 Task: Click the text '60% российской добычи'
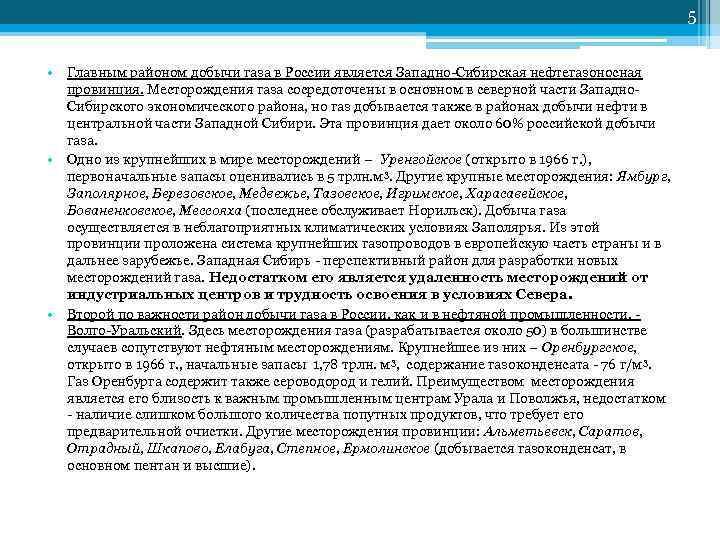(x=575, y=124)
